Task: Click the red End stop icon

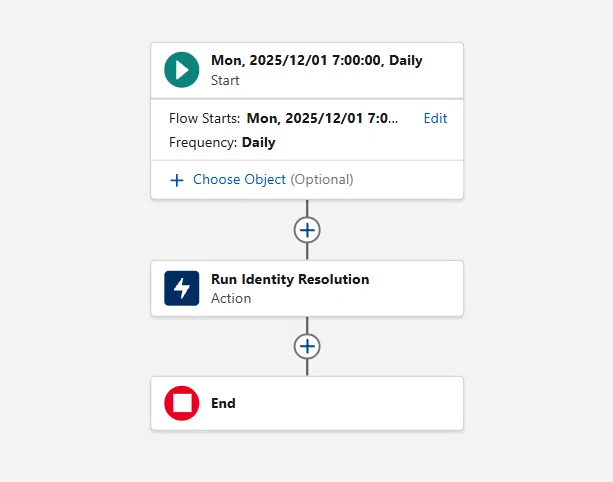Action: coord(181,403)
